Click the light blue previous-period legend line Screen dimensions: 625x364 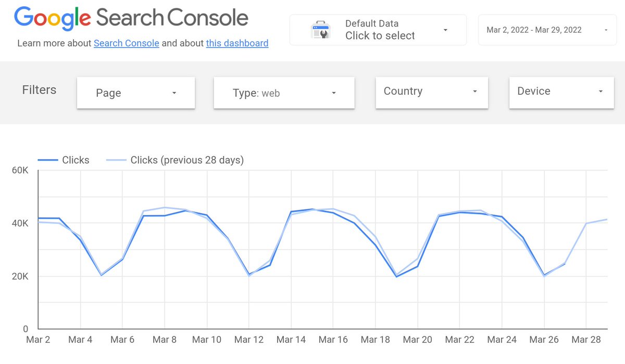pyautogui.click(x=116, y=160)
